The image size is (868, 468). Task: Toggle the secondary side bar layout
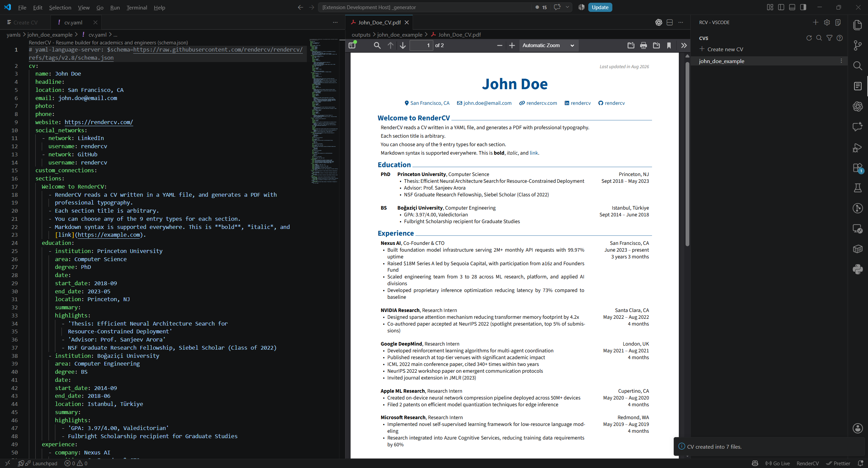[803, 7]
